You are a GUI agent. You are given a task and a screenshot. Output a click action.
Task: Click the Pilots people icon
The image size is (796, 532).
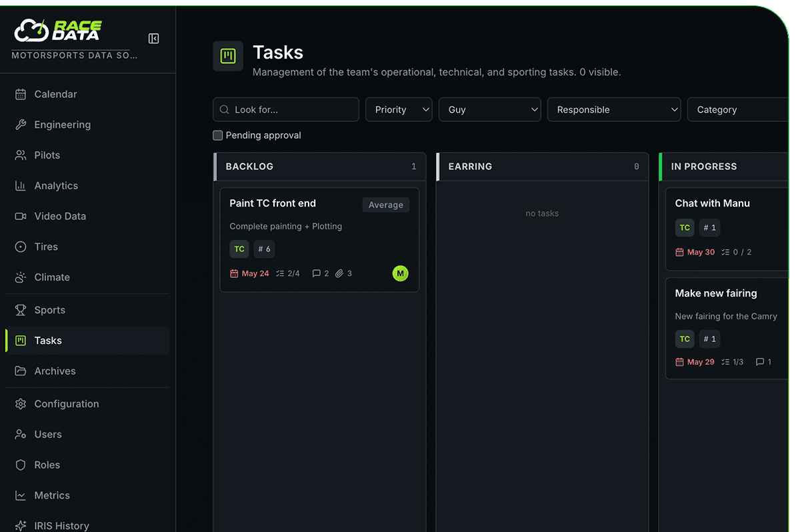(x=20, y=155)
